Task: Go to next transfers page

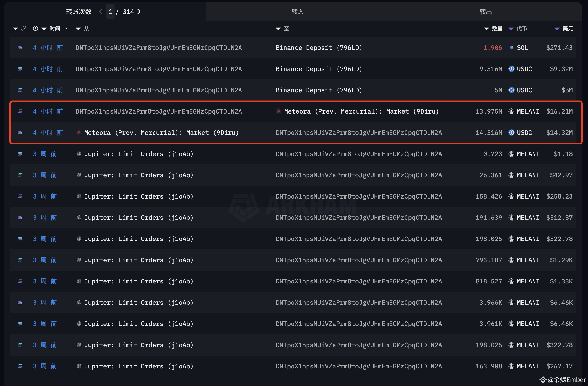Action: pyautogui.click(x=139, y=12)
